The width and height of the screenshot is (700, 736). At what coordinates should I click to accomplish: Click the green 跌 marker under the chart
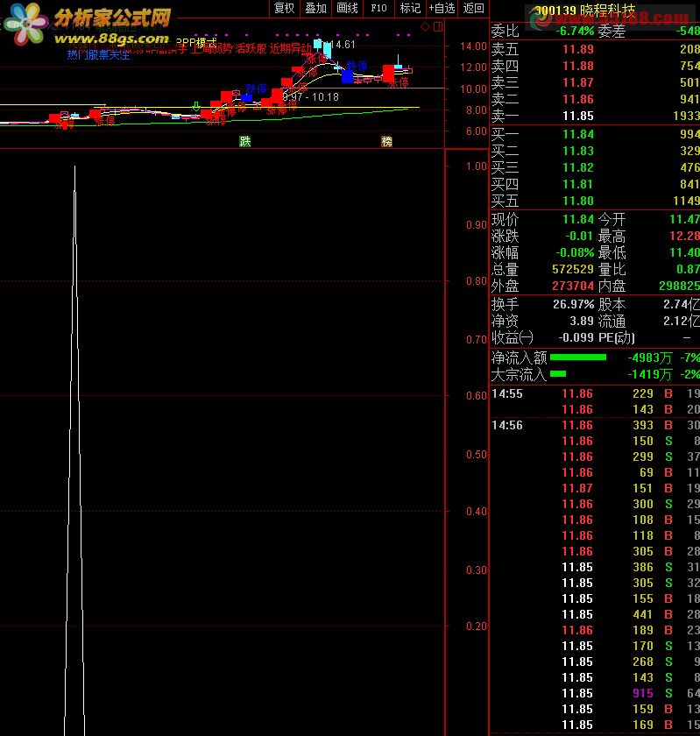245,141
